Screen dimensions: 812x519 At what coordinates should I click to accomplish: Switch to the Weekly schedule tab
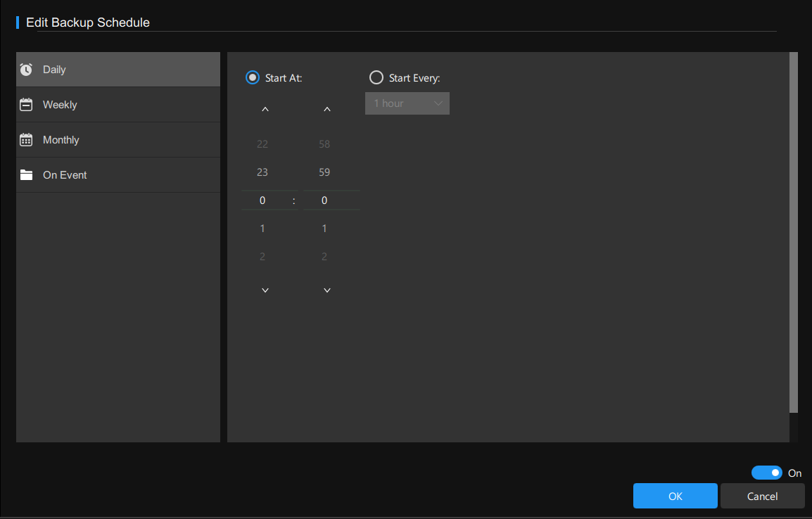coord(118,105)
